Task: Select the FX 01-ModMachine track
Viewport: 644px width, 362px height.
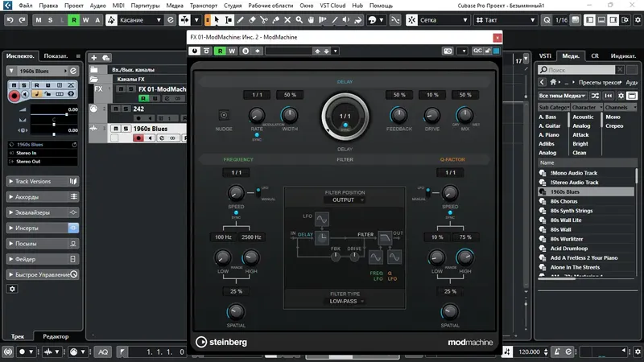Action: point(162,89)
